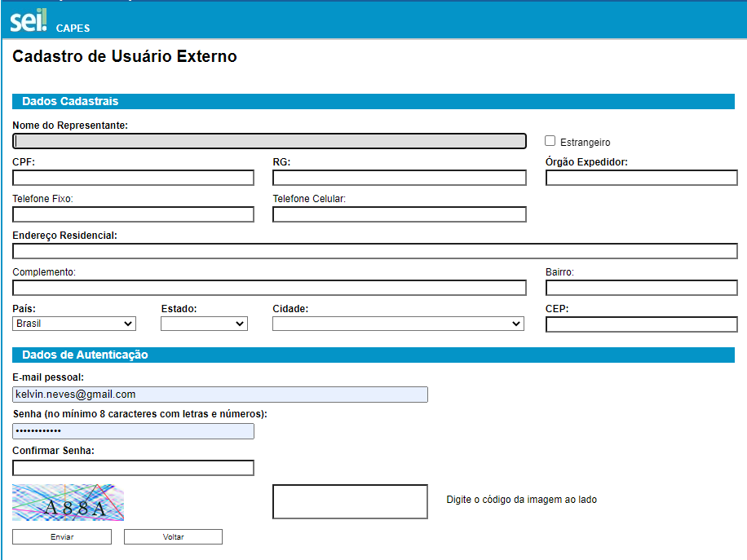Click the Confirmar Senha field
Image resolution: width=747 pixels, height=560 pixels.
[133, 468]
